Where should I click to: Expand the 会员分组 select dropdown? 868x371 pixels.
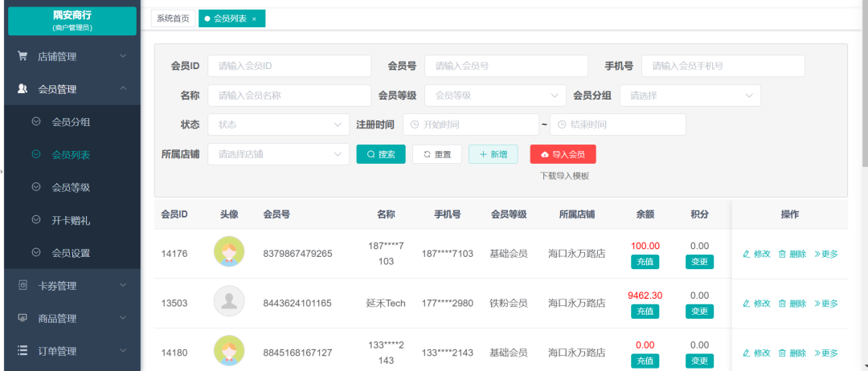[x=690, y=96]
